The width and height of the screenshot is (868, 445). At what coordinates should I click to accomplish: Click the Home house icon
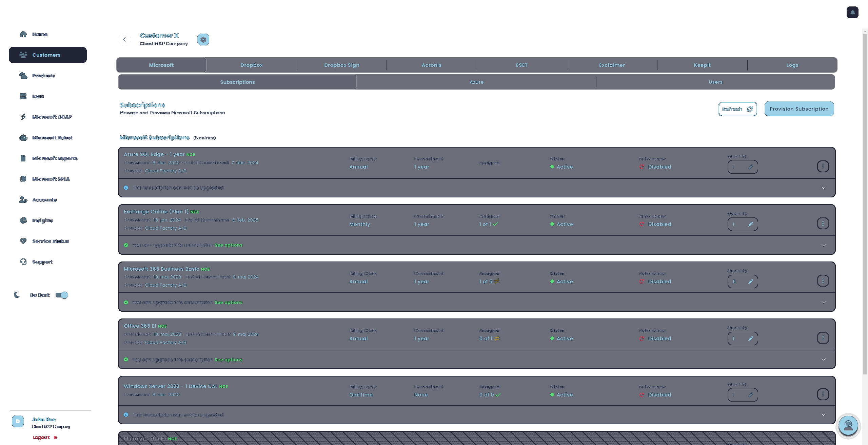coord(23,34)
